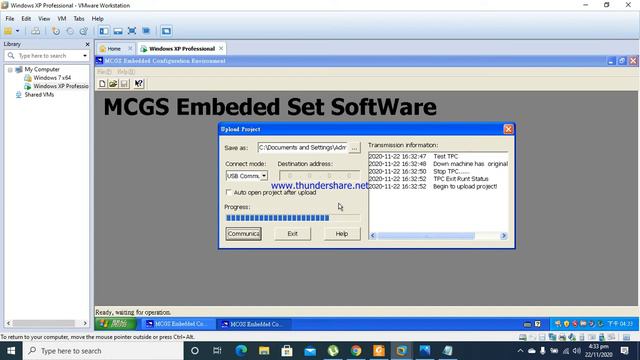The width and height of the screenshot is (640, 360).
Task: Close the Upload Project dialog
Action: click(x=508, y=129)
